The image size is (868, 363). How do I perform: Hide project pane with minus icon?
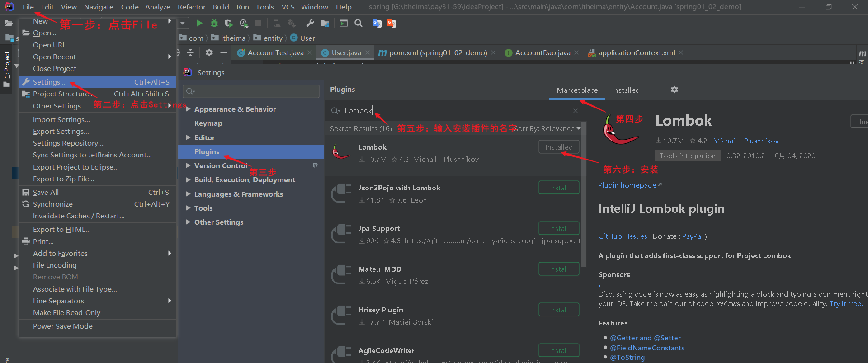coord(223,52)
